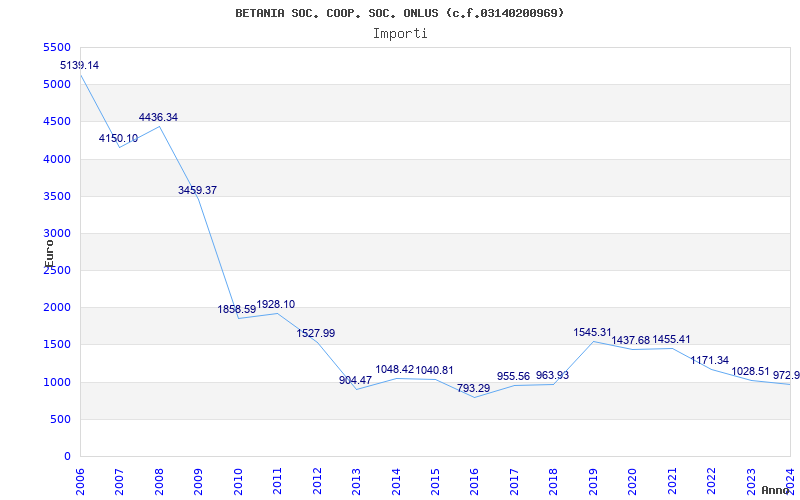Click the x-axis year 2011
Image resolution: width=800 pixels, height=500 pixels.
(x=277, y=482)
